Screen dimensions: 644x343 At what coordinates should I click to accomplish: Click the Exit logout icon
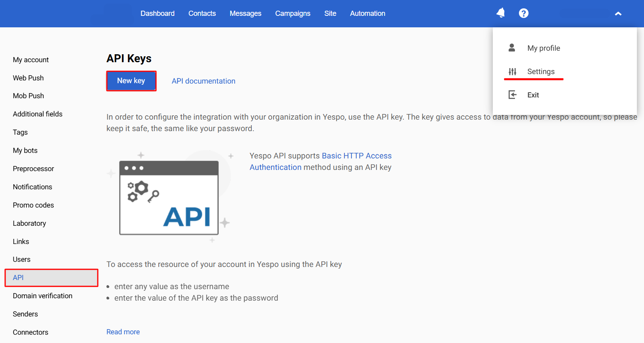512,95
